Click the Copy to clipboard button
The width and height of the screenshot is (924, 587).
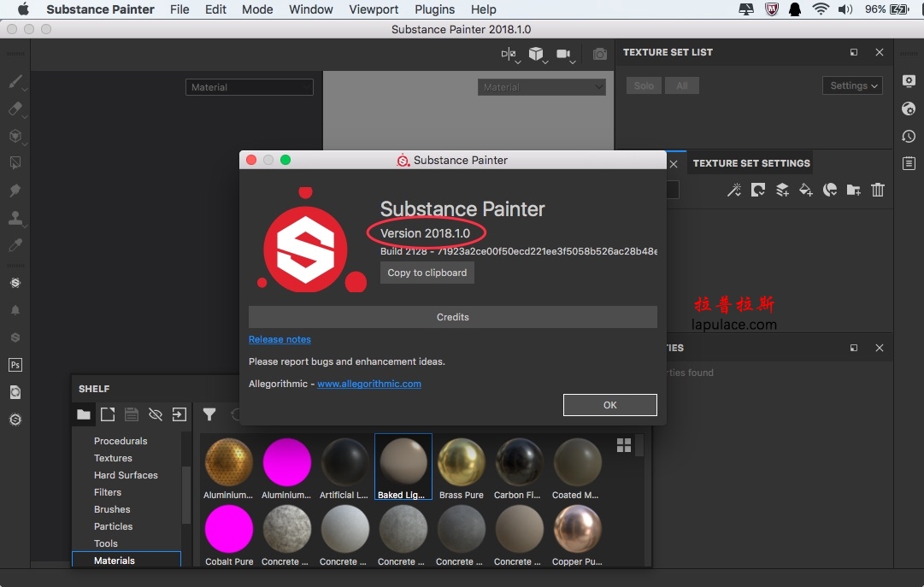[x=427, y=273]
